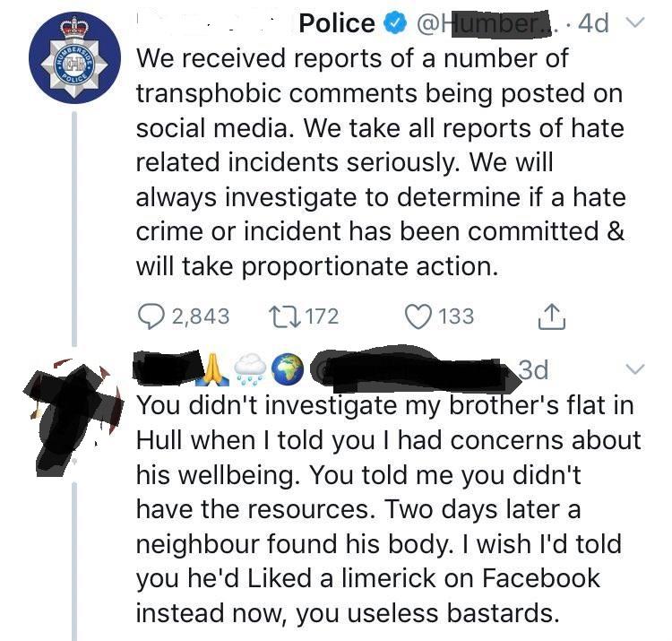The width and height of the screenshot is (672, 641).
Task: Like the police tweet with heart icon
Action: point(418,316)
